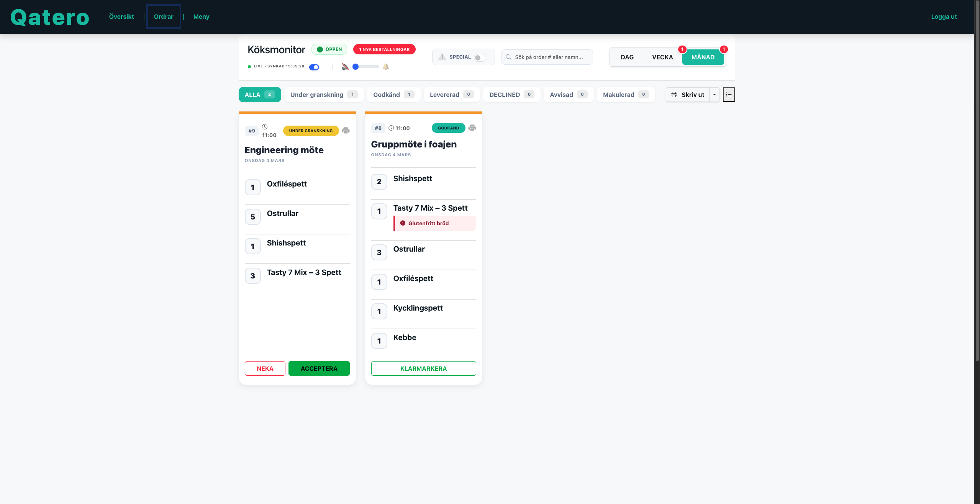This screenshot has height=504, width=980.
Task: Switch to list view icon
Action: click(729, 95)
